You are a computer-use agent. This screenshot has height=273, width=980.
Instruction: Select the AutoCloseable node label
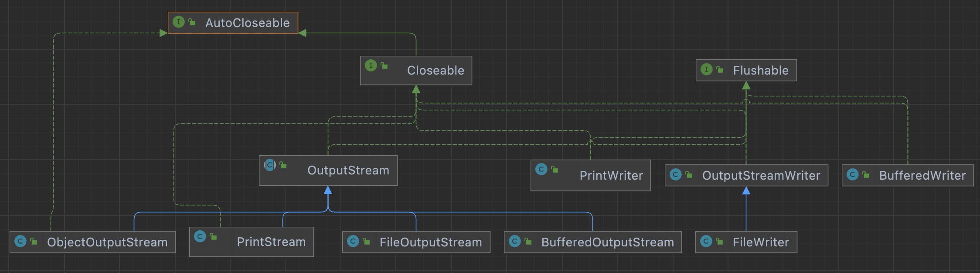pyautogui.click(x=247, y=23)
